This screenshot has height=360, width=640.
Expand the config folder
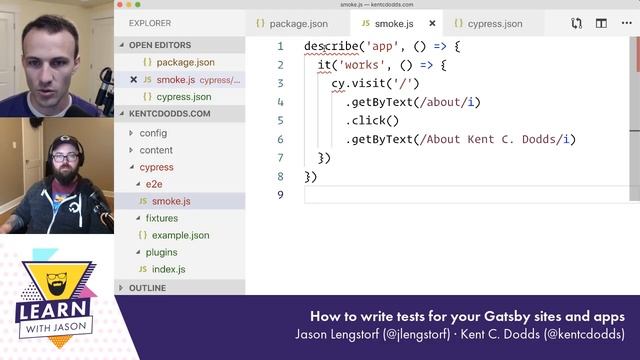(x=131, y=133)
